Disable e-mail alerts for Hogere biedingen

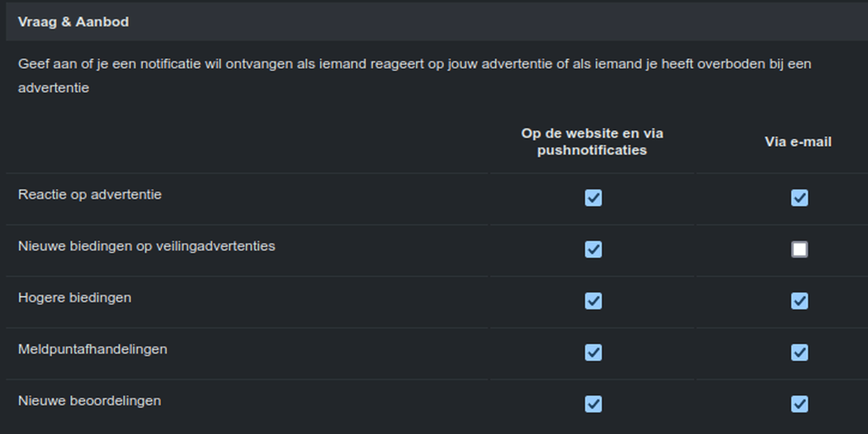799,301
